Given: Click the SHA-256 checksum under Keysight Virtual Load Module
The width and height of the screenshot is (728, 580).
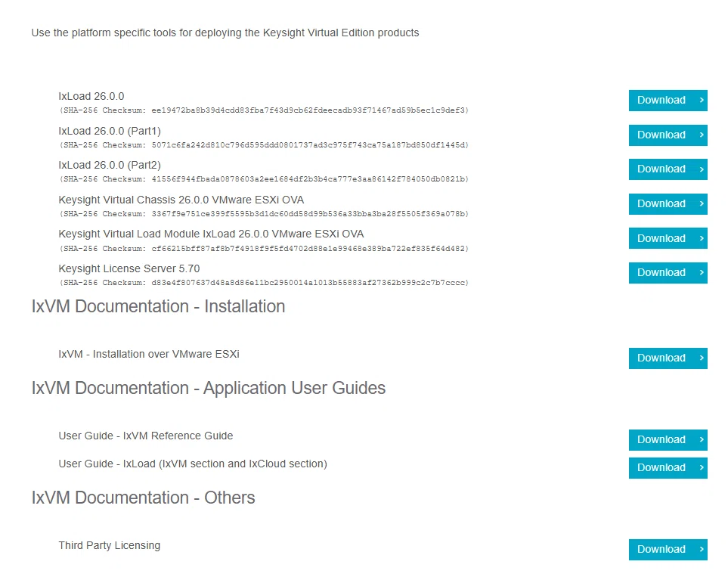Looking at the screenshot, I should (x=264, y=249).
